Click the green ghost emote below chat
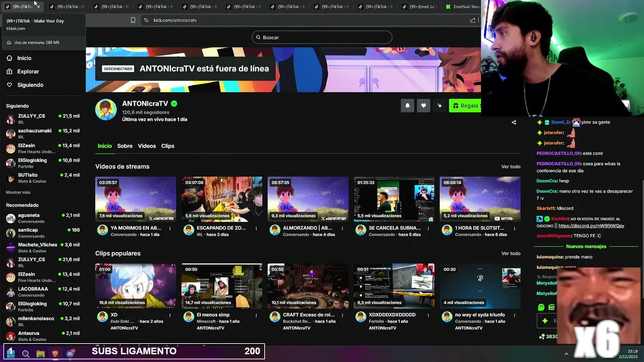Image resolution: width=644 pixels, height=362 pixels. coord(541,307)
